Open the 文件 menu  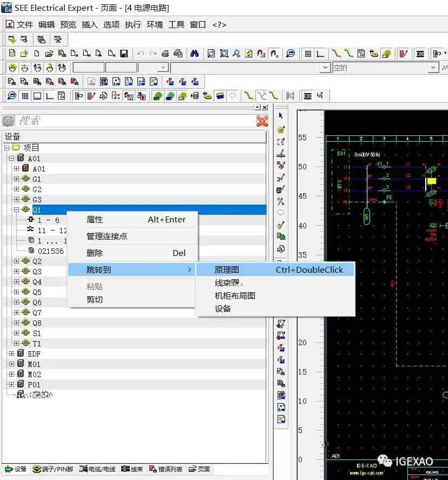point(25,24)
